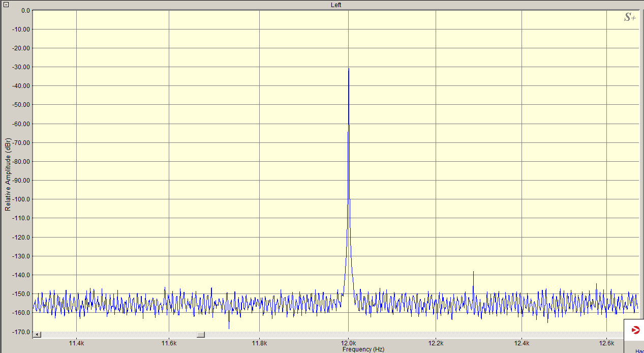
Task: Click the -140.0 amplitude tick label
Action: [22, 275]
